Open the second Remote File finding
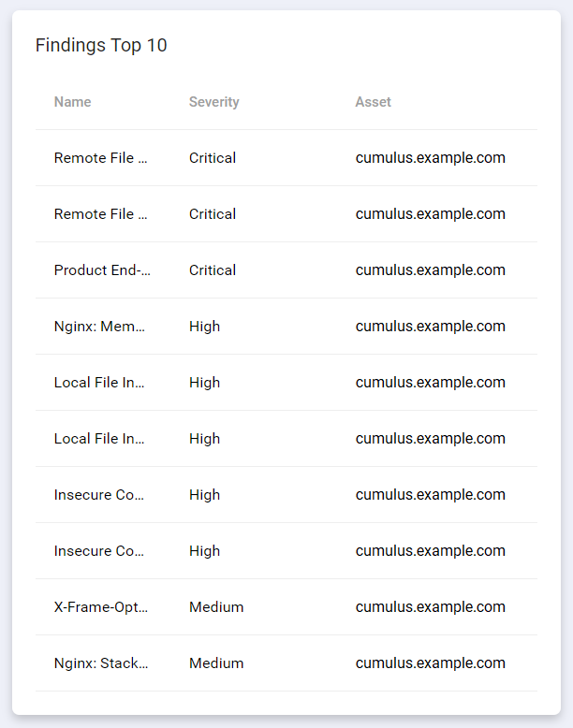This screenshot has width=573, height=728. [101, 214]
